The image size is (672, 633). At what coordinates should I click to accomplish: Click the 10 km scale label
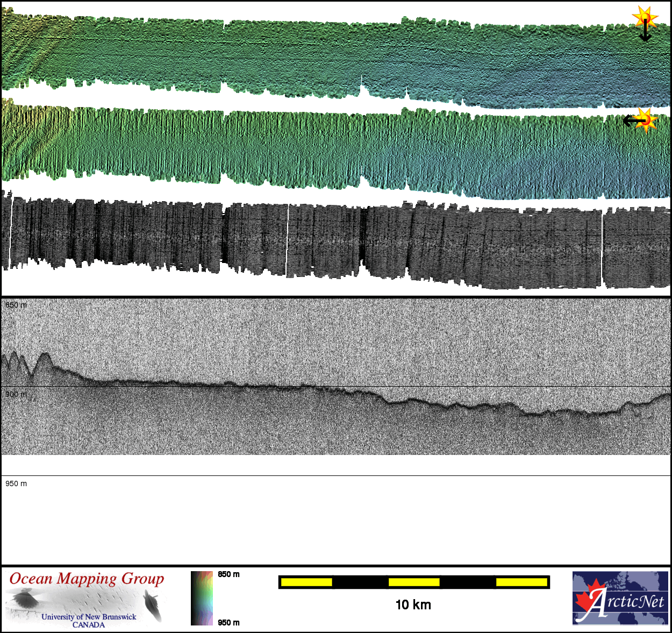[x=413, y=605]
